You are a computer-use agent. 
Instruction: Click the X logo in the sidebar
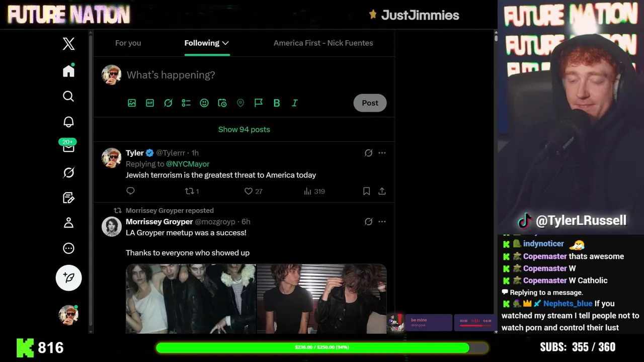(68, 44)
